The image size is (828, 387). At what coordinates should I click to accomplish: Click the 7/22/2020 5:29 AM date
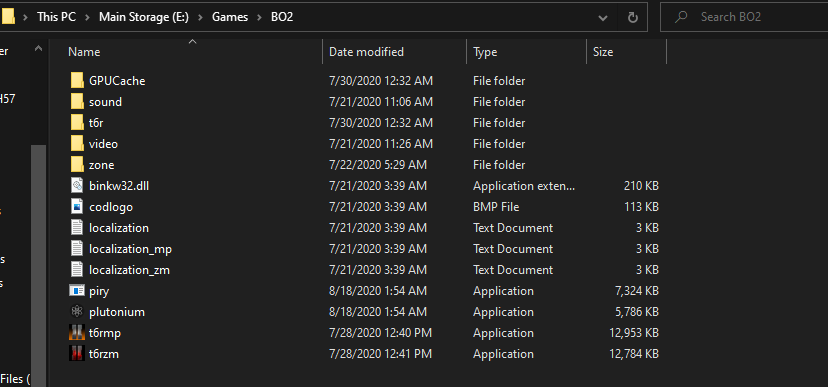click(x=378, y=165)
